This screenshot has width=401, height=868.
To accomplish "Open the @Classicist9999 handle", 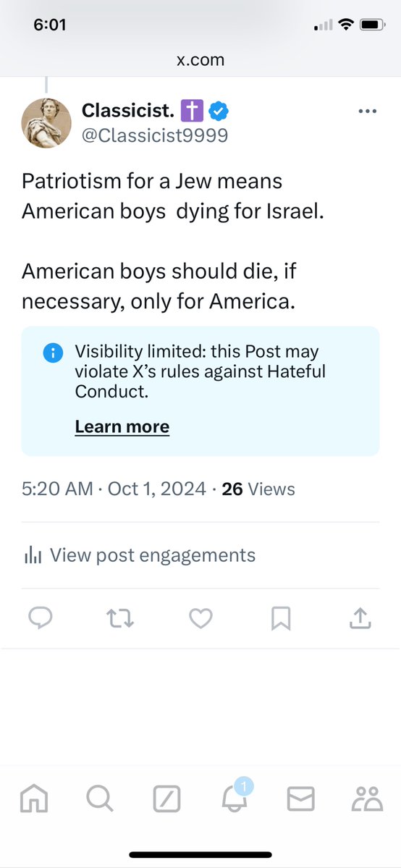I will click(154, 135).
